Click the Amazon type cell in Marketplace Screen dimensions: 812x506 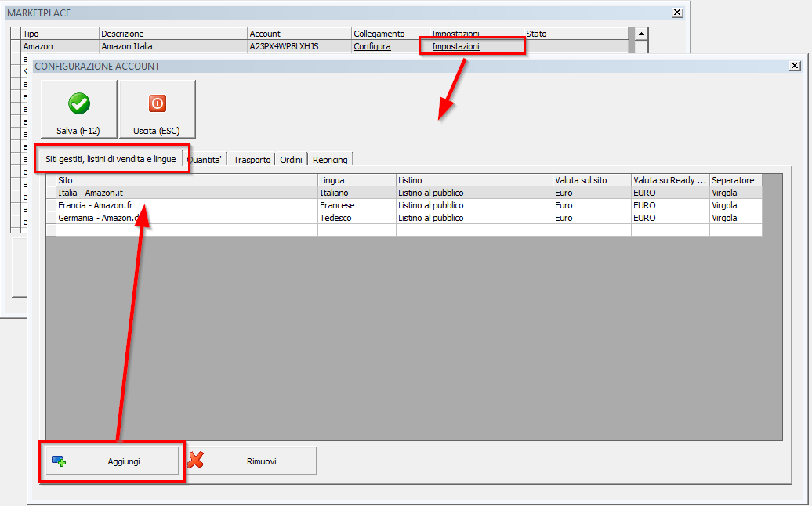point(60,46)
